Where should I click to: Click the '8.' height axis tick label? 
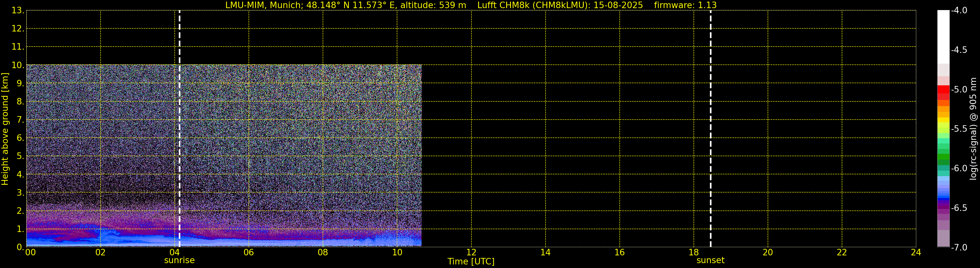pos(20,102)
